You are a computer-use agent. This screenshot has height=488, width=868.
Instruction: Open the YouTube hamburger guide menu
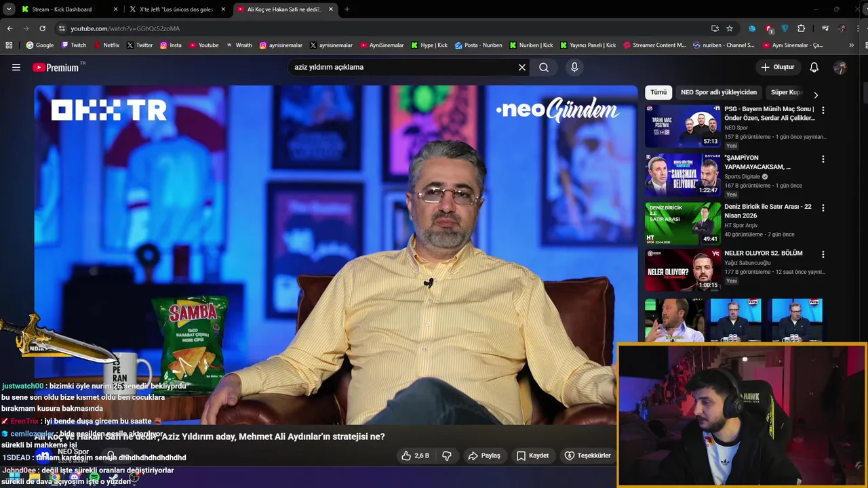pyautogui.click(x=16, y=67)
